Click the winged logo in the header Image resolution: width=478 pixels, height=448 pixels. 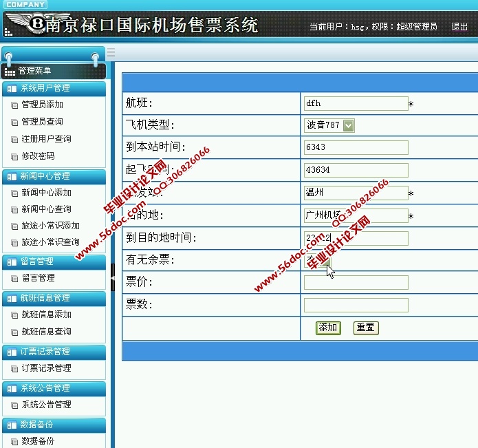[38, 23]
